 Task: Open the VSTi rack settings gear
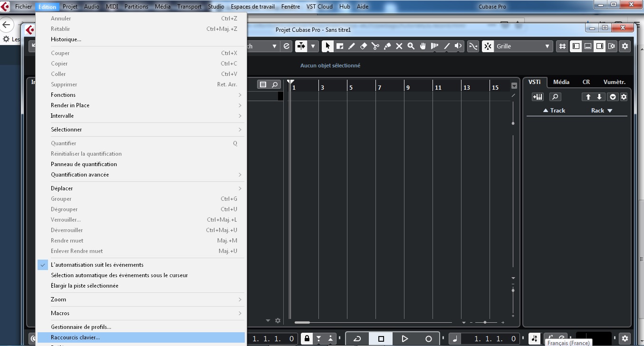click(x=624, y=97)
